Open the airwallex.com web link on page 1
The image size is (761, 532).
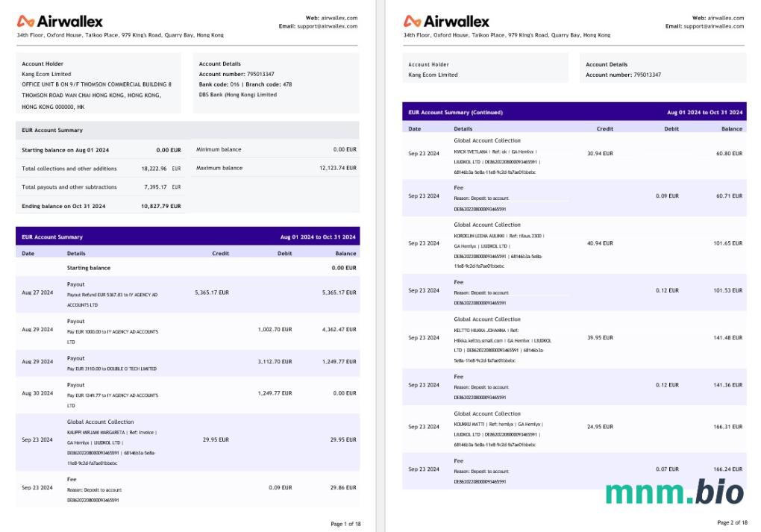pyautogui.click(x=342, y=17)
